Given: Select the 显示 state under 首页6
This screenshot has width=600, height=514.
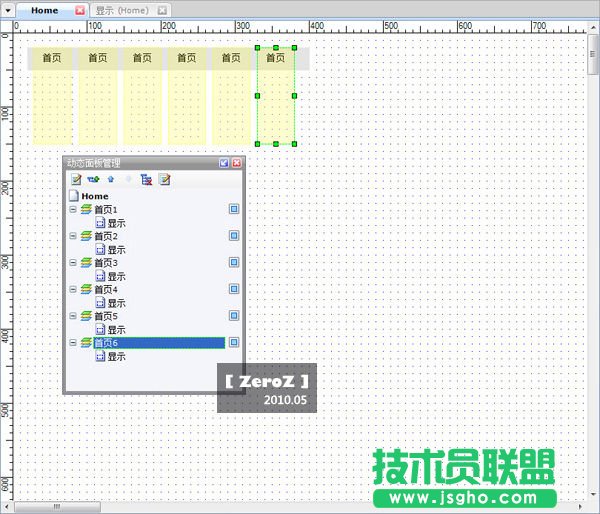Looking at the screenshot, I should [x=116, y=356].
